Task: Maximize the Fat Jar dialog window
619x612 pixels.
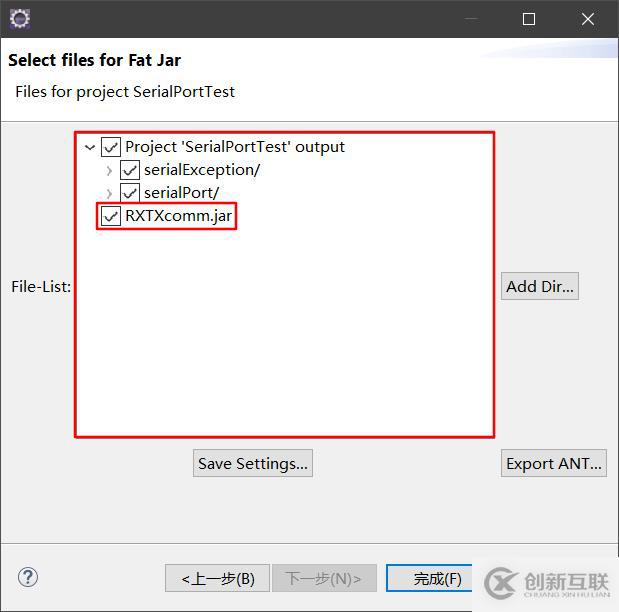Action: click(529, 19)
